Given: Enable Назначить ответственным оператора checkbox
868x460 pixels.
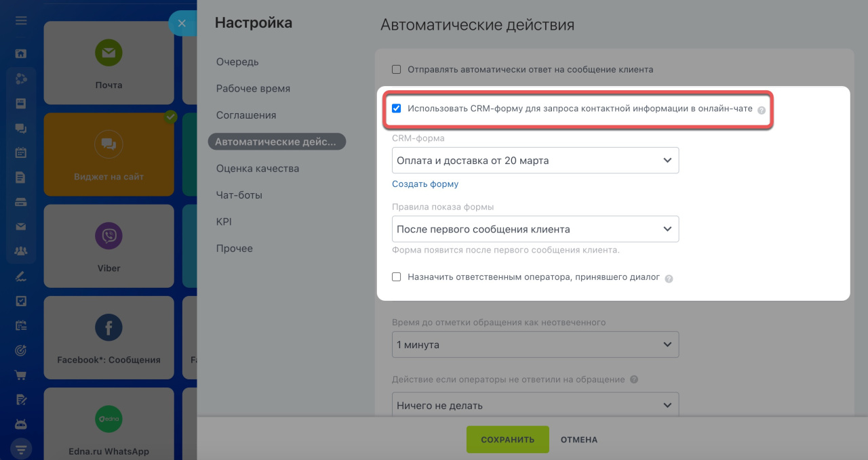Looking at the screenshot, I should (x=397, y=277).
